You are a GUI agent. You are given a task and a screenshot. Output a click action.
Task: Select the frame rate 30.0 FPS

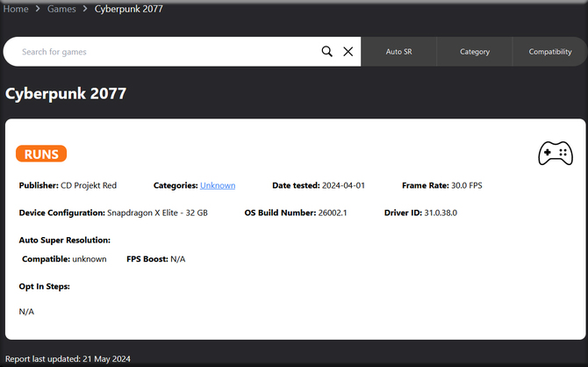coord(467,185)
